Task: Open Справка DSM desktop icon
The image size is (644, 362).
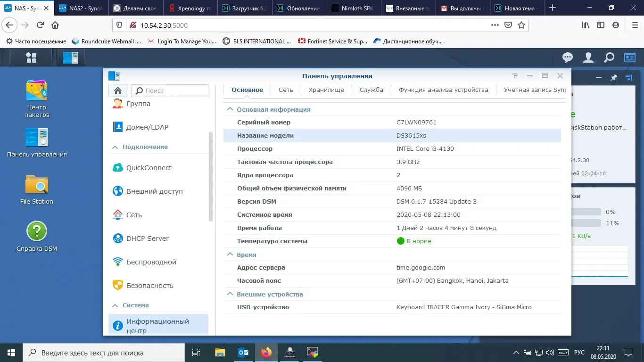Action: click(x=37, y=237)
